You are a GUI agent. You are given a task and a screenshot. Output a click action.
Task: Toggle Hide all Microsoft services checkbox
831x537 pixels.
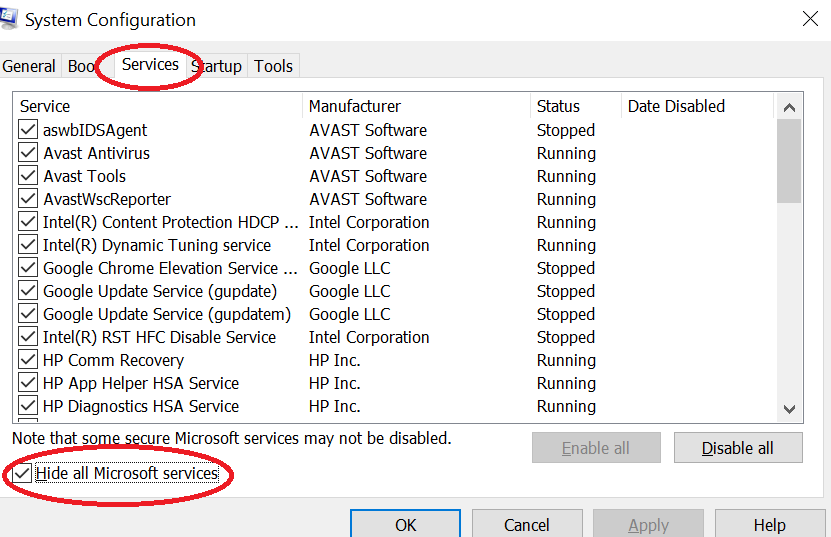click(24, 473)
